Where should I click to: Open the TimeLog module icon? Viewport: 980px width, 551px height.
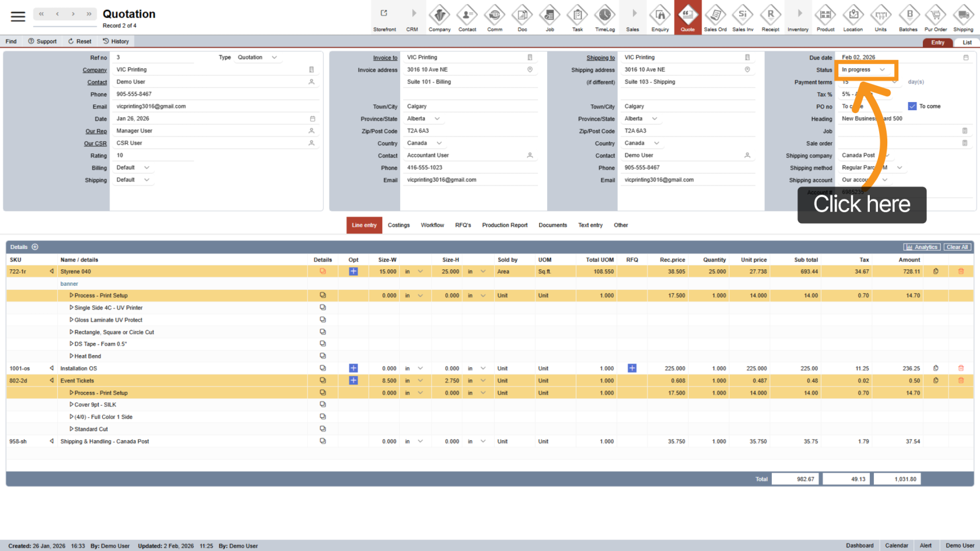[604, 17]
